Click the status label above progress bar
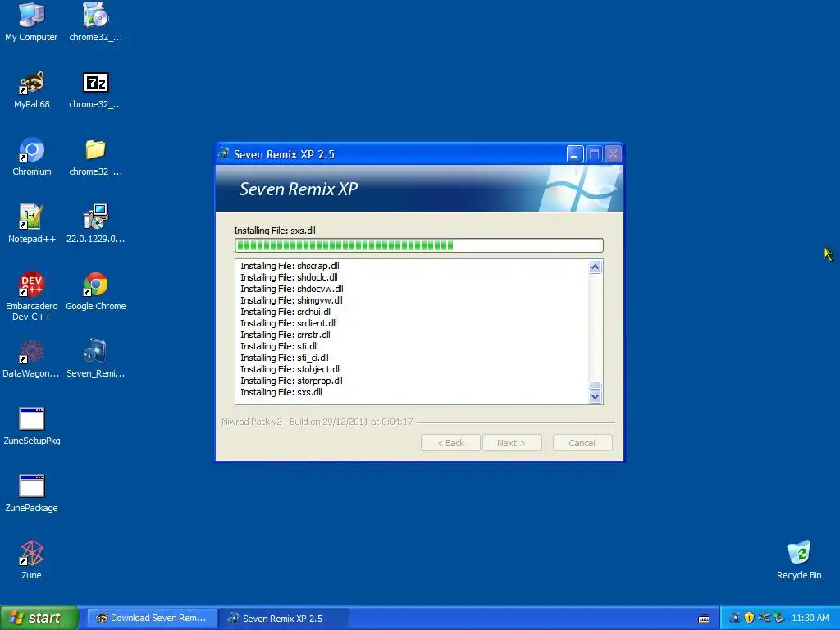Image resolution: width=840 pixels, height=630 pixels. click(275, 231)
